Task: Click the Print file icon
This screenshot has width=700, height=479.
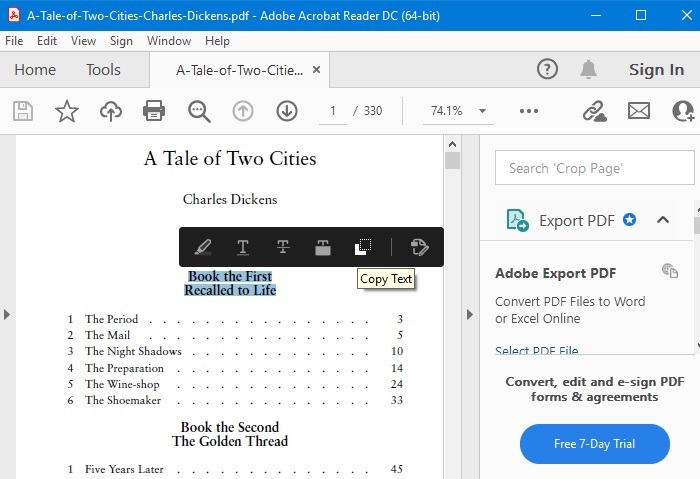Action: (154, 111)
